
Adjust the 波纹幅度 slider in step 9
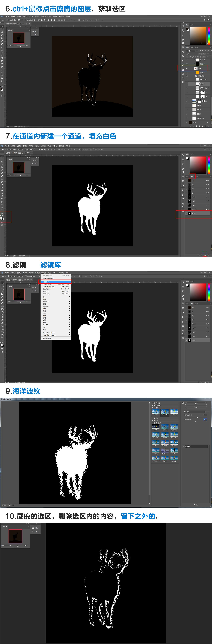(196, 422)
